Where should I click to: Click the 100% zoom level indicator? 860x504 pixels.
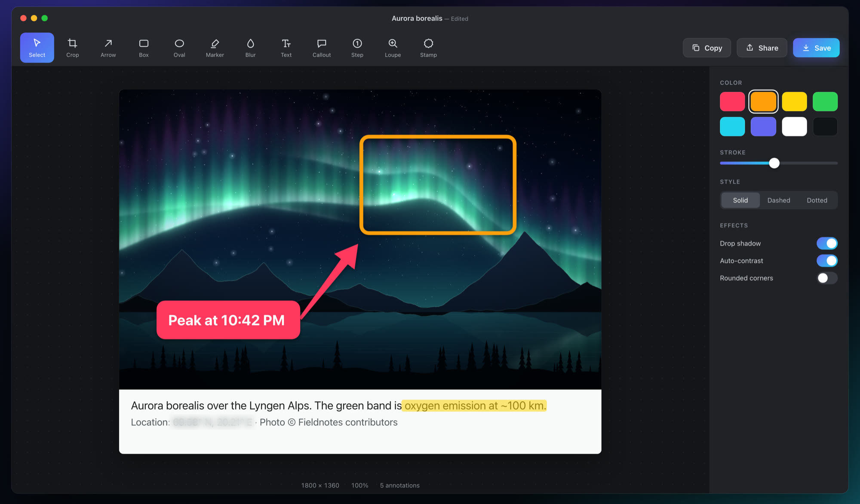coord(359,485)
